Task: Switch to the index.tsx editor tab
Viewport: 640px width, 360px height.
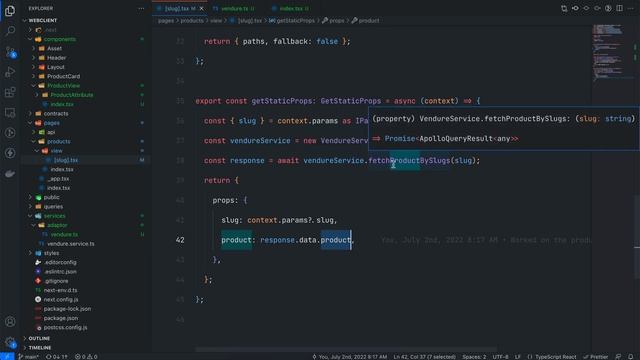Action: (291, 9)
